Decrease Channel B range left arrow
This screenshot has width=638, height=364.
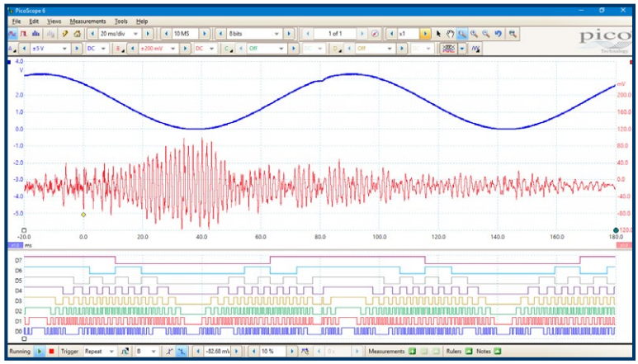click(132, 49)
